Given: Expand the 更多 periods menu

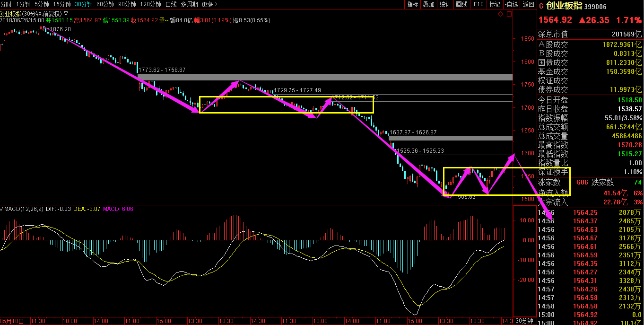Looking at the screenshot, I should coord(209,4).
